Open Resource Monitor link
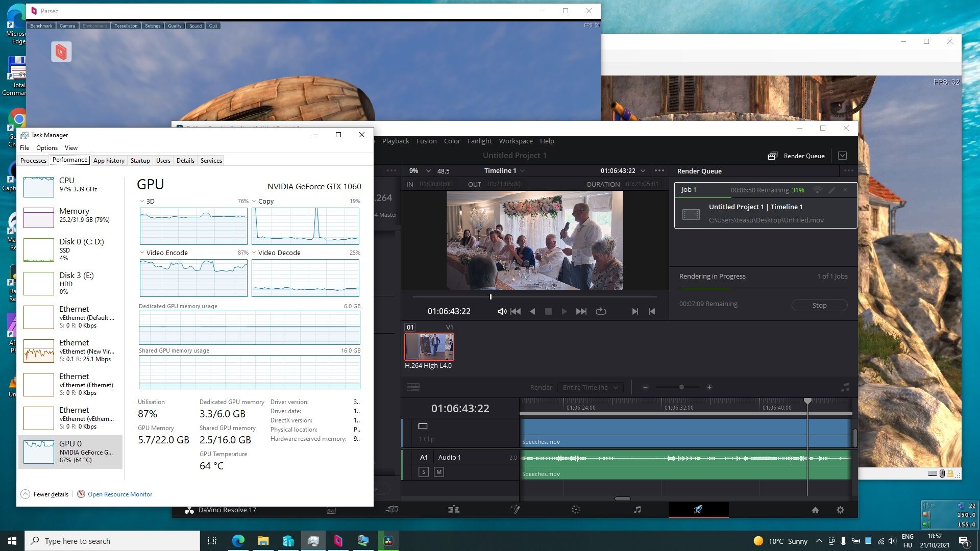The height and width of the screenshot is (551, 980). [x=119, y=494]
